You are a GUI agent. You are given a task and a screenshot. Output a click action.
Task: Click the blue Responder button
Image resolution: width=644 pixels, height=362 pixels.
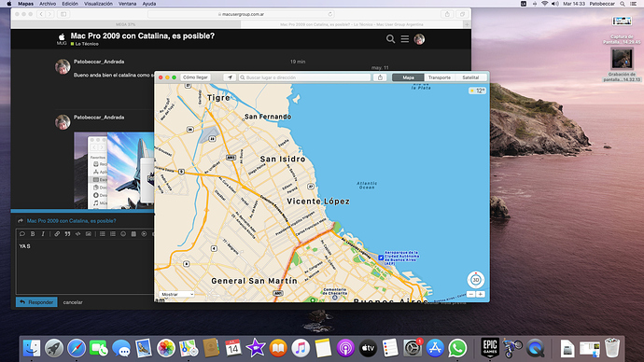pyautogui.click(x=36, y=302)
